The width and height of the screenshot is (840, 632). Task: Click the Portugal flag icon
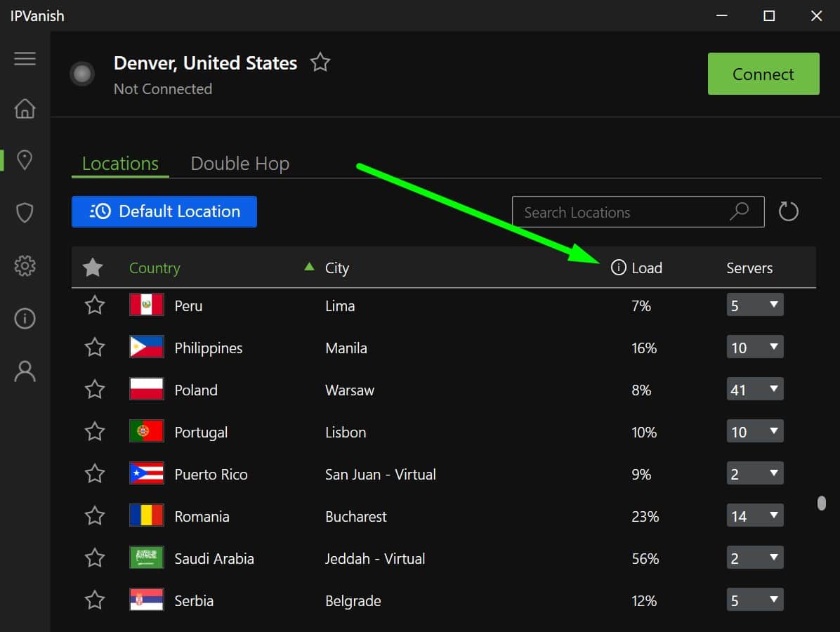coord(146,431)
